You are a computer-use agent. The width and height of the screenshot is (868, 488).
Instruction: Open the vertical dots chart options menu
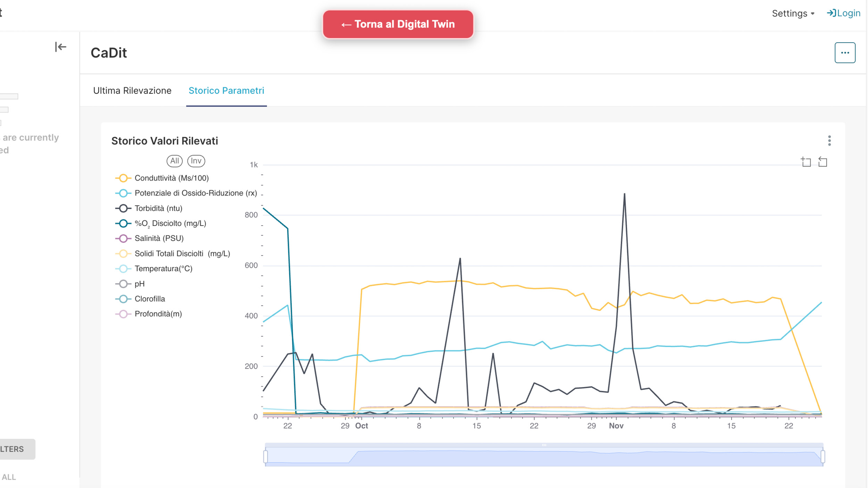pos(829,141)
